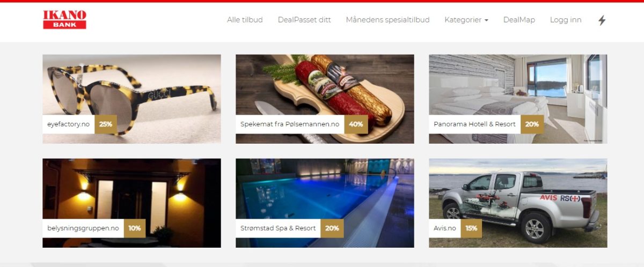644x267 pixels.
Task: Open Månedens spesialtilbud
Action: pos(387,20)
